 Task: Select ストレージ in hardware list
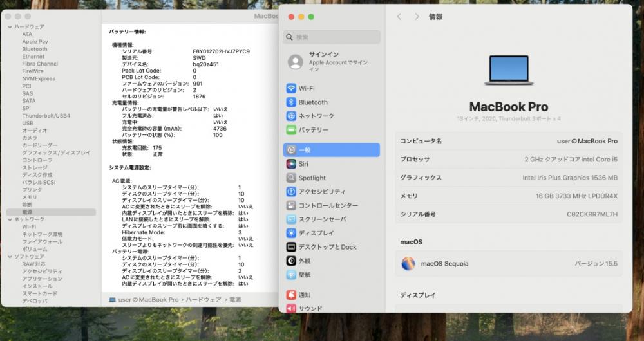[x=35, y=167]
